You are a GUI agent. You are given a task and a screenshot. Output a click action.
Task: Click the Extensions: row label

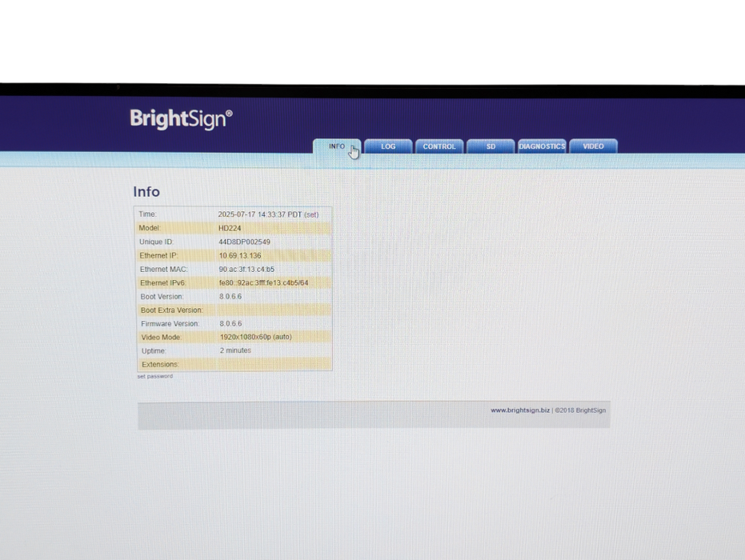160,364
